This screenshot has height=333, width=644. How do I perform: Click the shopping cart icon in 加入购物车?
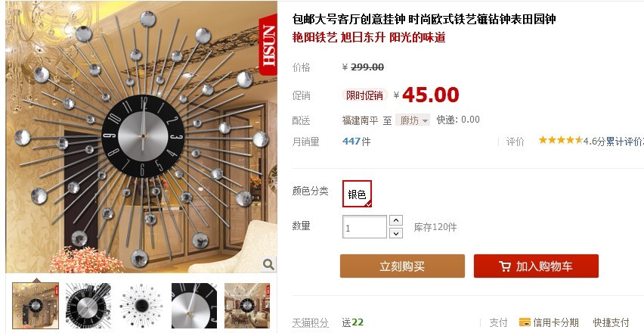pyautogui.click(x=505, y=266)
